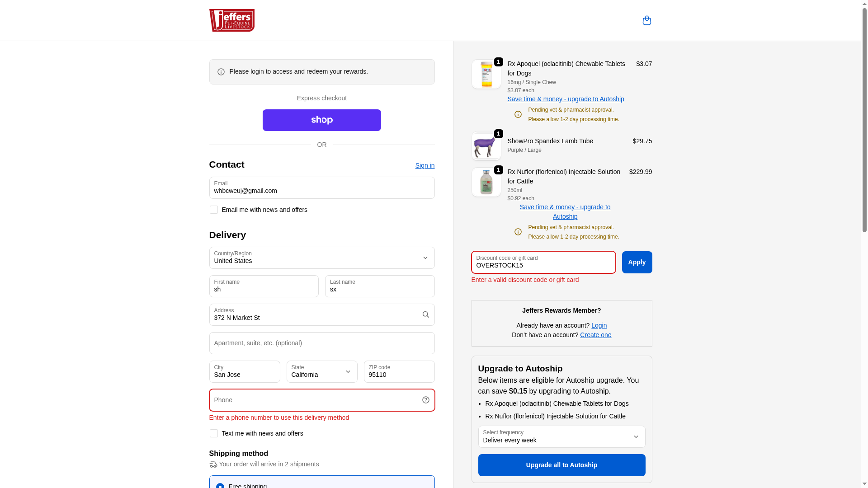
Task: Click the shipment truck icon under Shipping method
Action: click(213, 465)
